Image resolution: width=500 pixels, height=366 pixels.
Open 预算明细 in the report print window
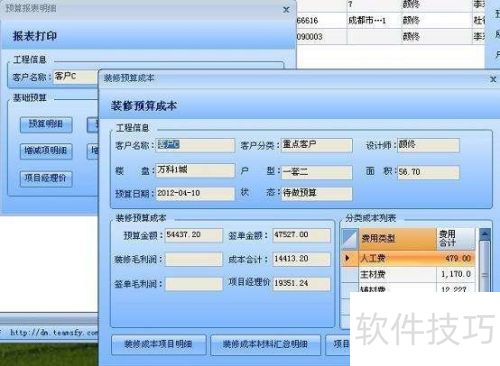pyautogui.click(x=46, y=124)
